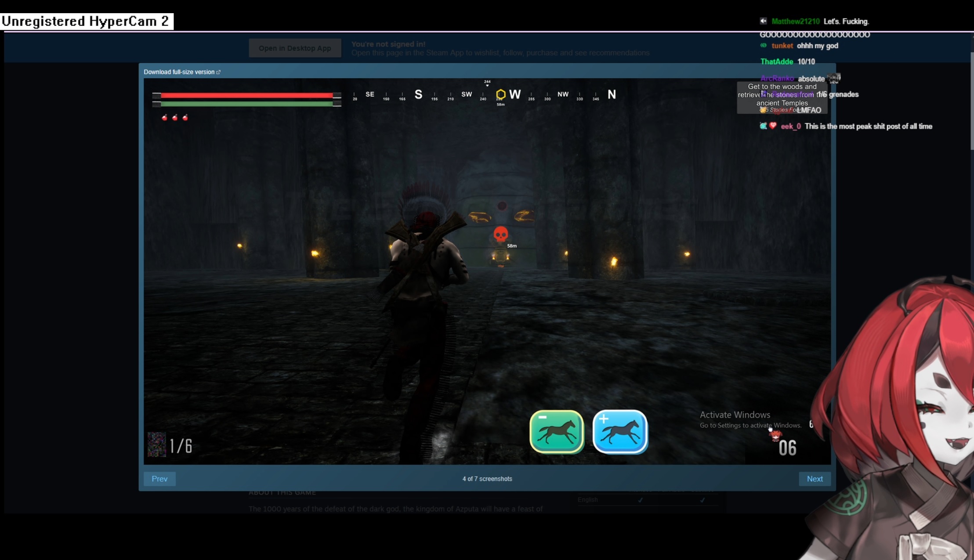Go to the Next screenshot
Viewport: 974px width, 560px height.
815,479
